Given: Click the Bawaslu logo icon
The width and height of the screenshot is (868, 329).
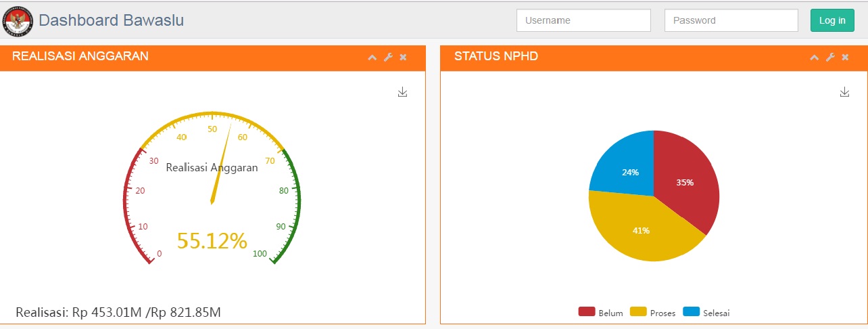Looking at the screenshot, I should click(x=18, y=20).
